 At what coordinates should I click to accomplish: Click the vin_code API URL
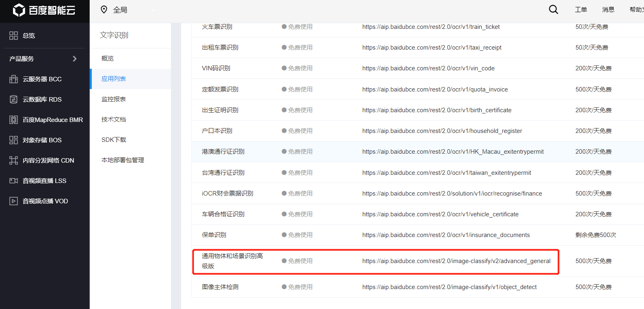(428, 68)
